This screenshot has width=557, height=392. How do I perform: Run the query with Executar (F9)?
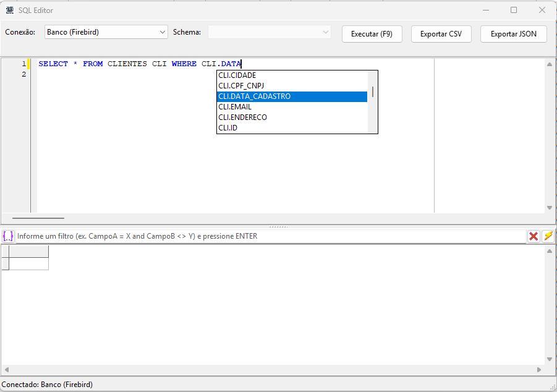pyautogui.click(x=372, y=34)
